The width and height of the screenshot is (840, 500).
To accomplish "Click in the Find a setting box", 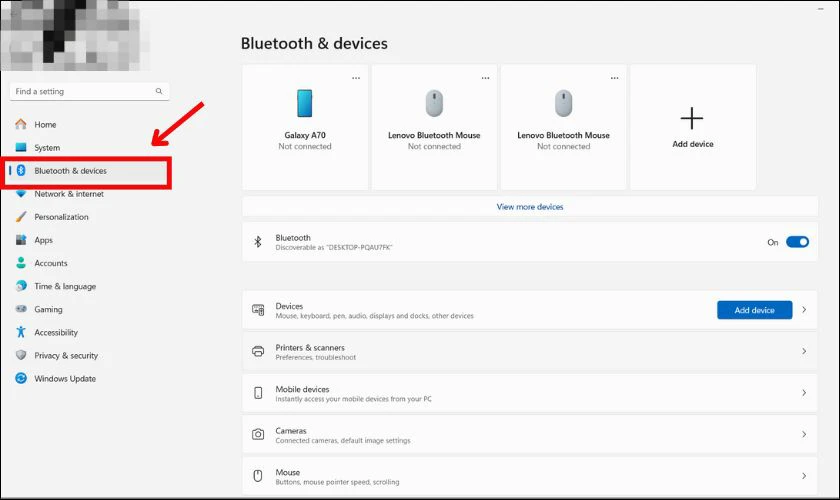I will pyautogui.click(x=89, y=91).
